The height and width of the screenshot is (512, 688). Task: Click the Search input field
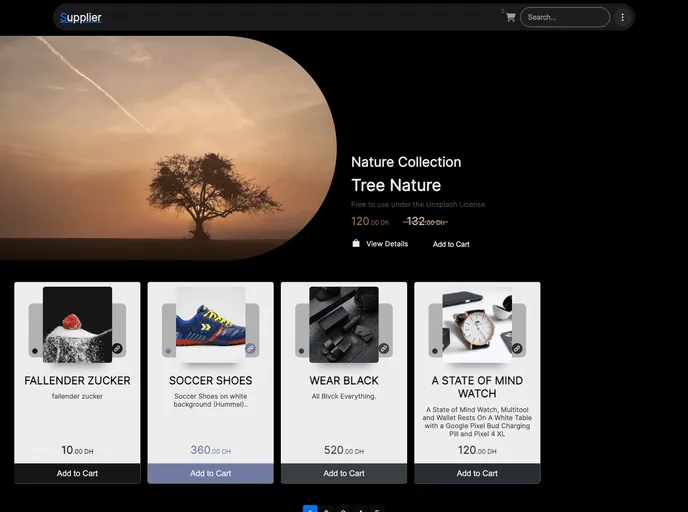click(565, 18)
